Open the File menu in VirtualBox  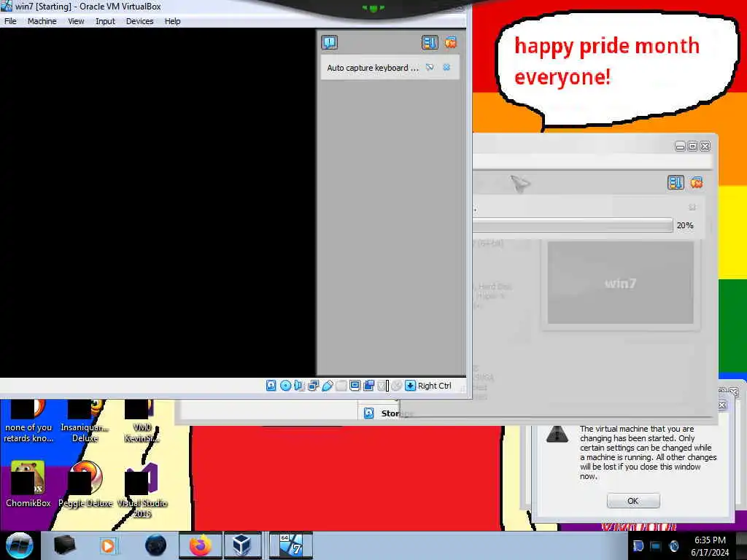pyautogui.click(x=10, y=21)
